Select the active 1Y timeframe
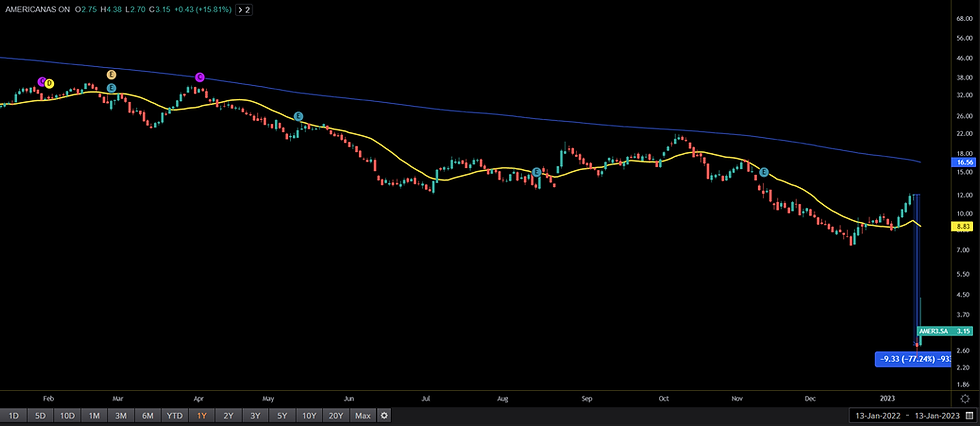This screenshot has width=980, height=426. click(201, 415)
